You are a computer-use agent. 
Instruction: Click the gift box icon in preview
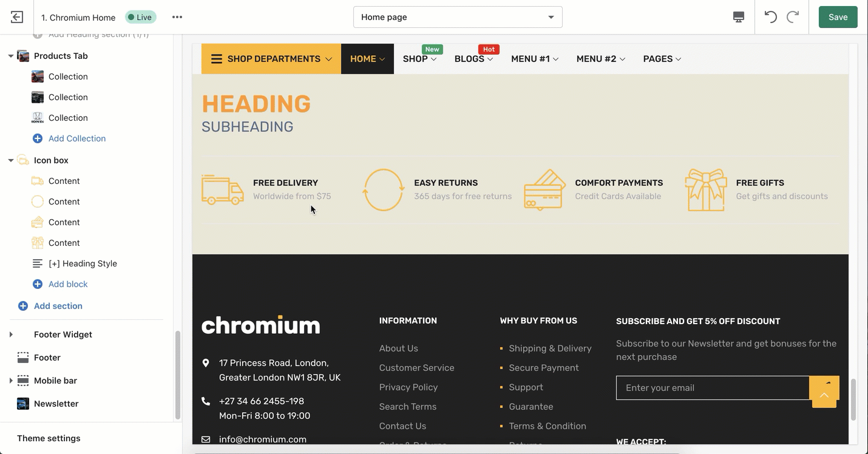click(706, 190)
